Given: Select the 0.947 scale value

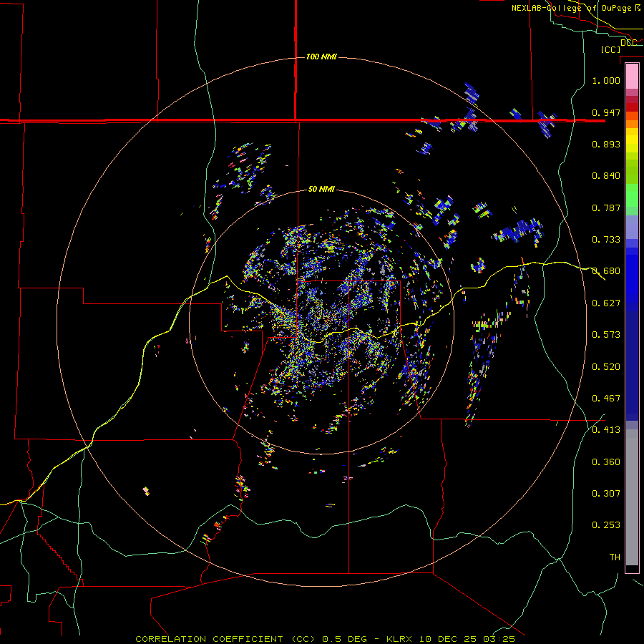Looking at the screenshot, I should [x=606, y=112].
